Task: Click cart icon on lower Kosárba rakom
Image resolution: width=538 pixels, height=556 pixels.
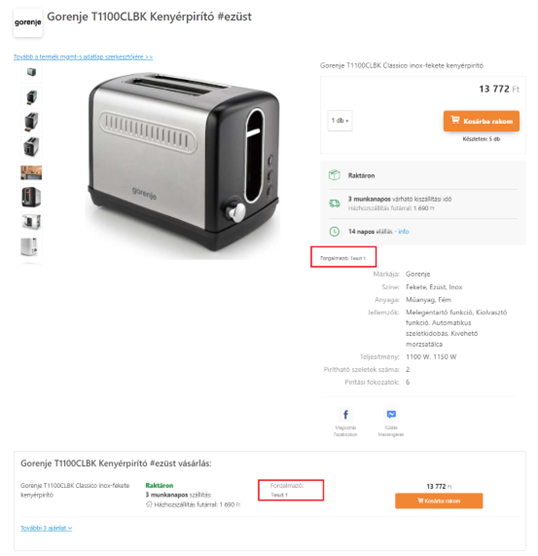Action: point(420,501)
